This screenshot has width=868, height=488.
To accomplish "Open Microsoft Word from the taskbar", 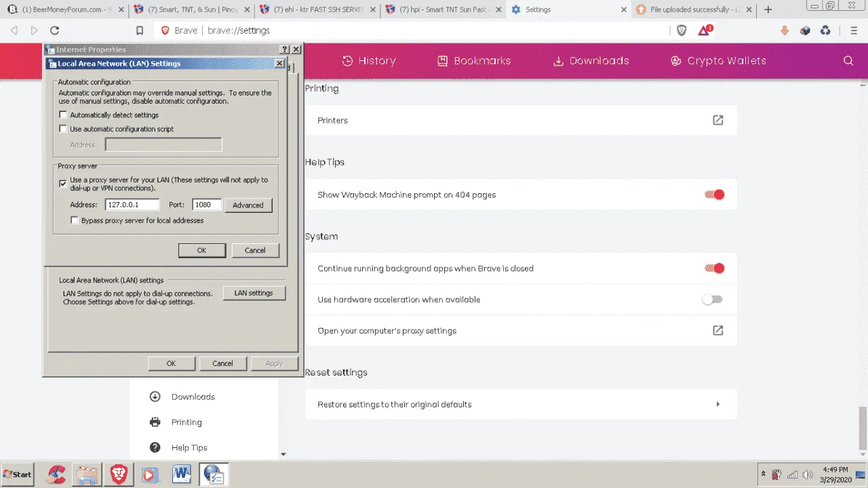I will coord(181,474).
